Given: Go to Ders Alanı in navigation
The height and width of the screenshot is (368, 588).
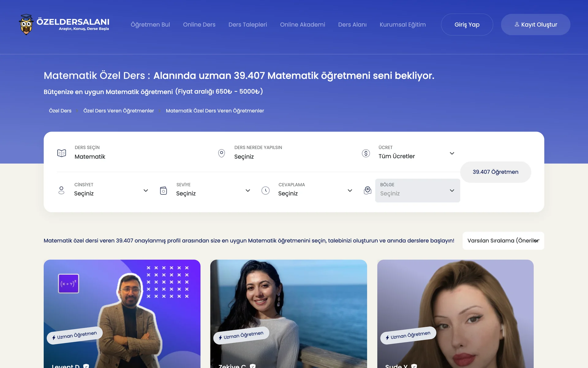Looking at the screenshot, I should coord(352,25).
